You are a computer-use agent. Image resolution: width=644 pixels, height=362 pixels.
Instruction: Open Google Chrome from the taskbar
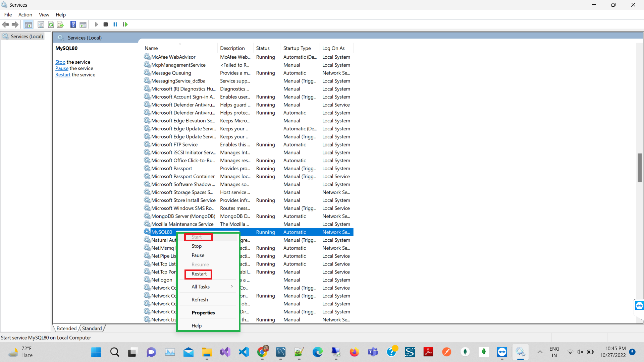(x=263, y=352)
